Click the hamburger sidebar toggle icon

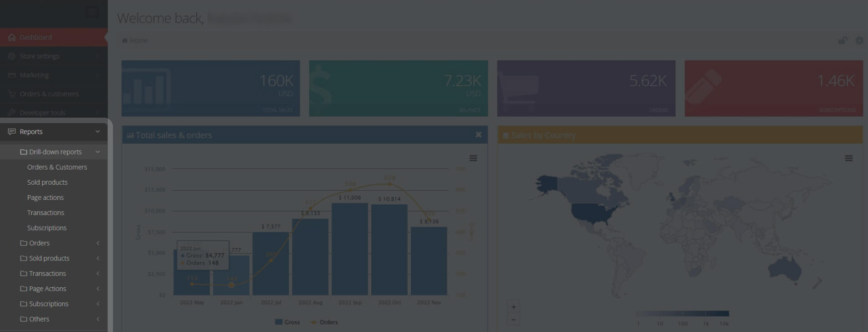click(92, 12)
